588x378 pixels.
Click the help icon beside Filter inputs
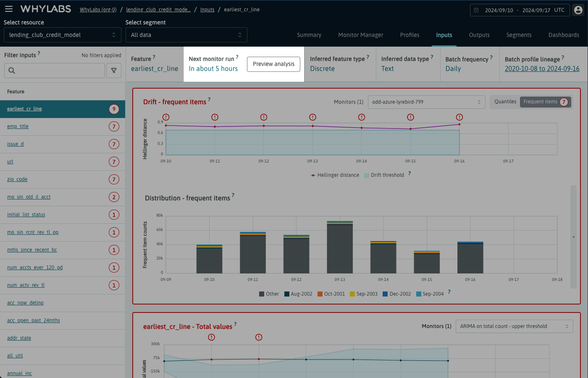point(39,53)
